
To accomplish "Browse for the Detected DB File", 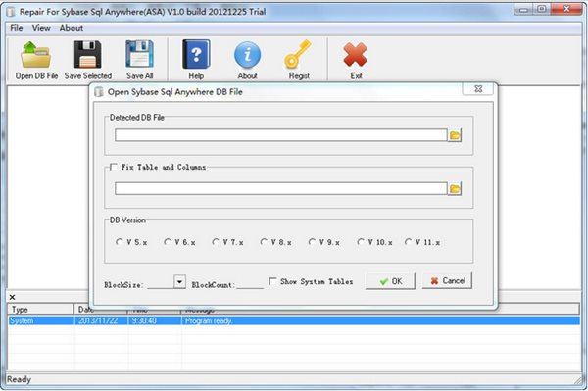I will point(455,135).
